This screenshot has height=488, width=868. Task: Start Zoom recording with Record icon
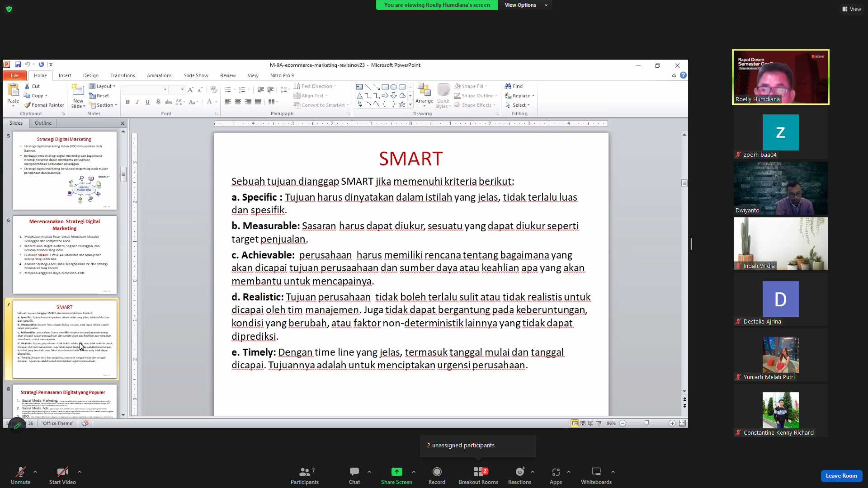coord(437,472)
